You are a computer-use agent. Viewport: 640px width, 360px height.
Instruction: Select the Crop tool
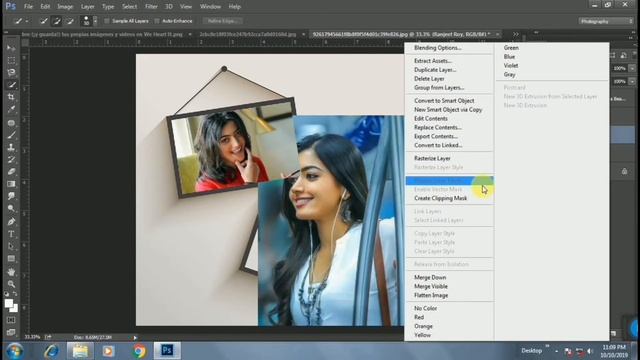11,97
